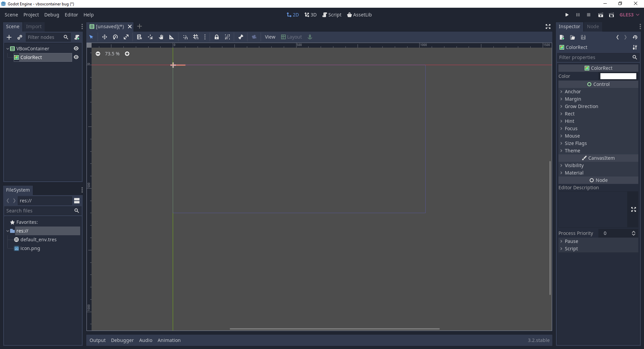The width and height of the screenshot is (644, 349).
Task: Open the ColorRect color picker swatch
Action: click(618, 76)
